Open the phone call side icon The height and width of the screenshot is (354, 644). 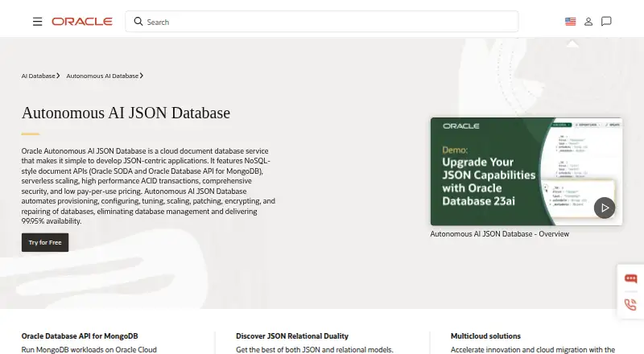click(630, 304)
